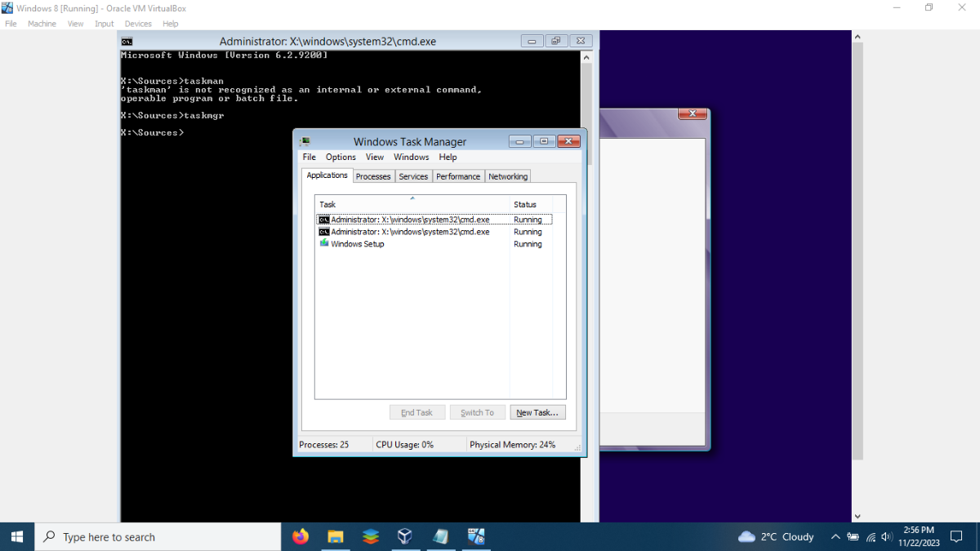Viewport: 980px width, 551px height.
Task: Click the VirtualBox cube icon in taskbar
Action: pos(404,536)
